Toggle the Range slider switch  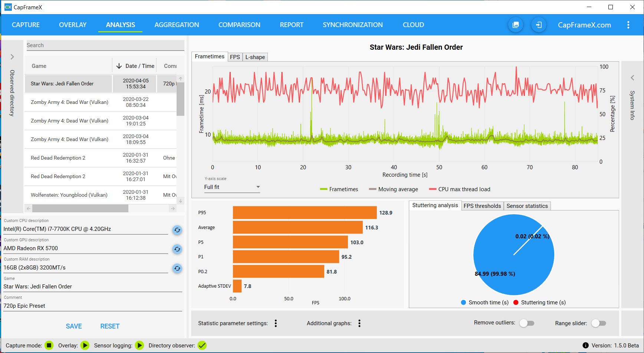coord(599,323)
